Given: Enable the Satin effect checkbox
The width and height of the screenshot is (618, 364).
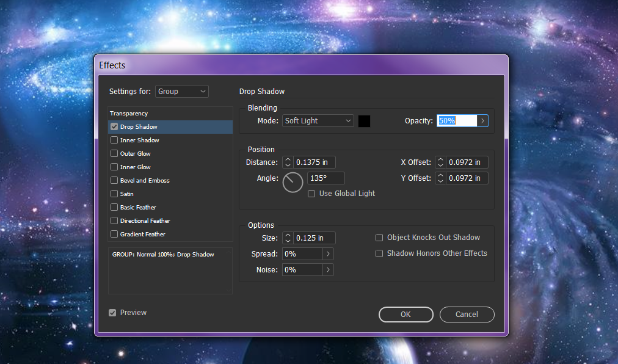Looking at the screenshot, I should (x=114, y=194).
